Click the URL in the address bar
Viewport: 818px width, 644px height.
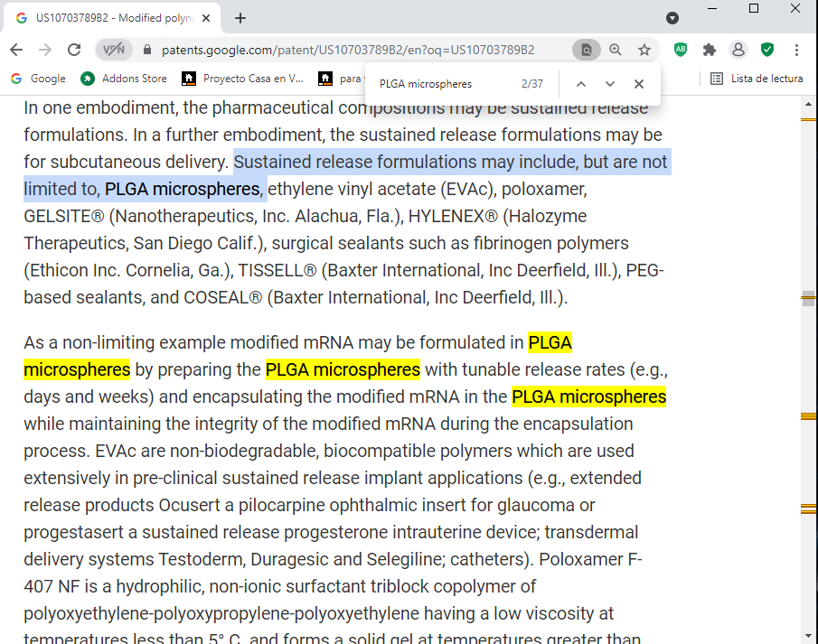(348, 50)
